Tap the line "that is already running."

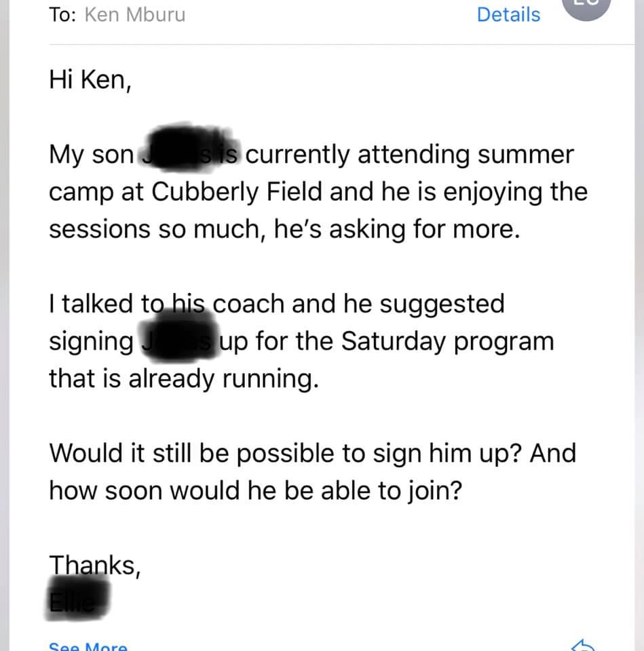pyautogui.click(x=183, y=378)
